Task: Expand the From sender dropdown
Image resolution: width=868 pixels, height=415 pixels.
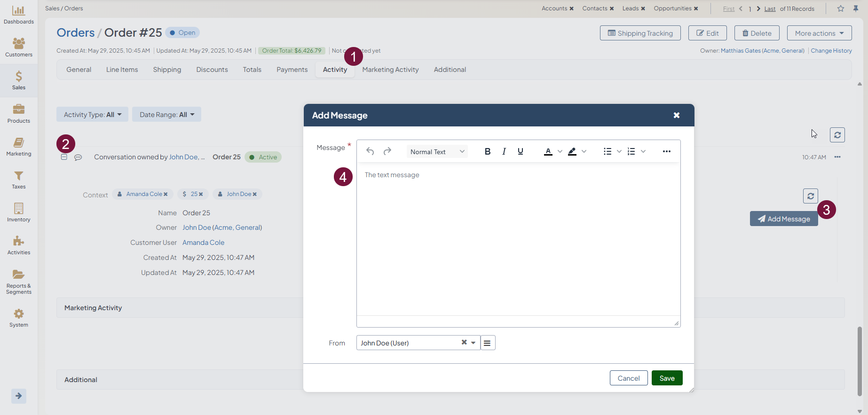Action: [473, 343]
